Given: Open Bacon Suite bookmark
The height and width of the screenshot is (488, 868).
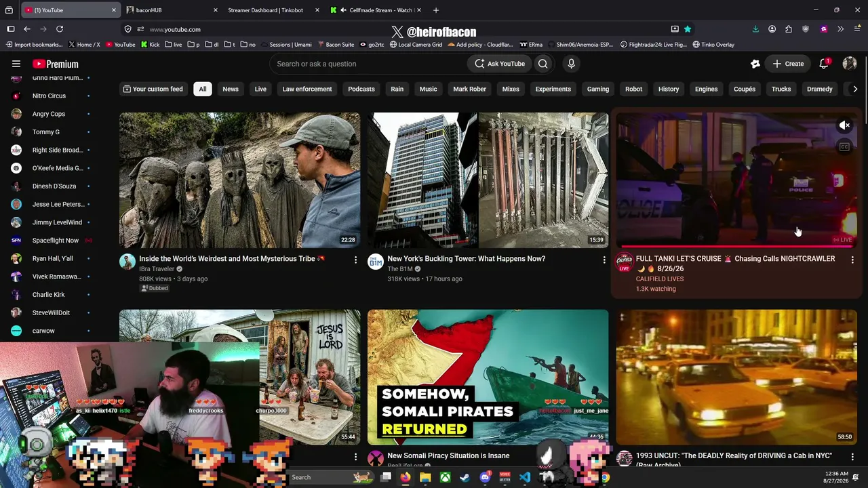Looking at the screenshot, I should pyautogui.click(x=336, y=45).
